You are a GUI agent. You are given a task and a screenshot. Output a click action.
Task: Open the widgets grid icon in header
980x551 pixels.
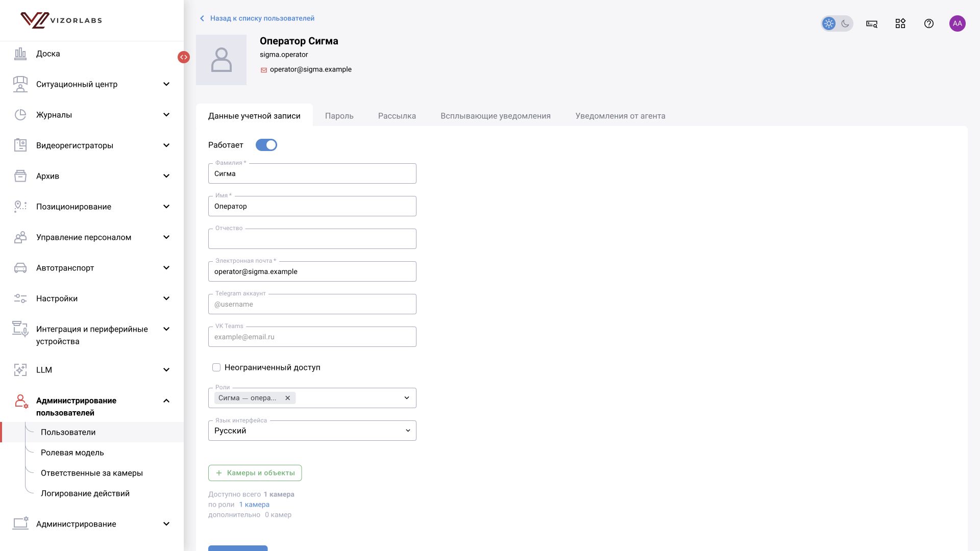(900, 23)
